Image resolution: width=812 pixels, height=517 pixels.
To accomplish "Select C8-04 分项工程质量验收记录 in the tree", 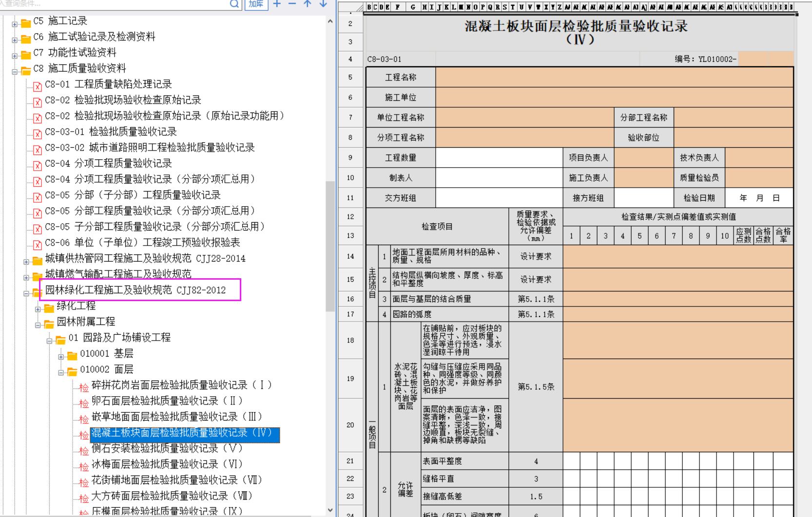I will 123,163.
